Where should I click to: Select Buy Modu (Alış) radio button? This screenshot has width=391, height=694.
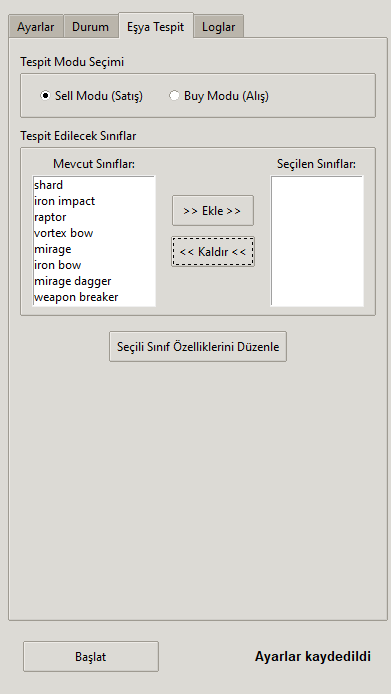(219, 96)
